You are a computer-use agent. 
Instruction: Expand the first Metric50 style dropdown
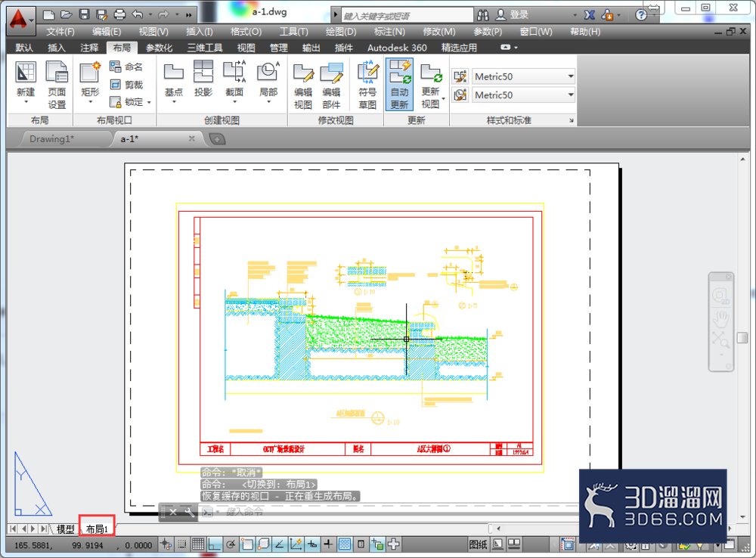point(571,76)
